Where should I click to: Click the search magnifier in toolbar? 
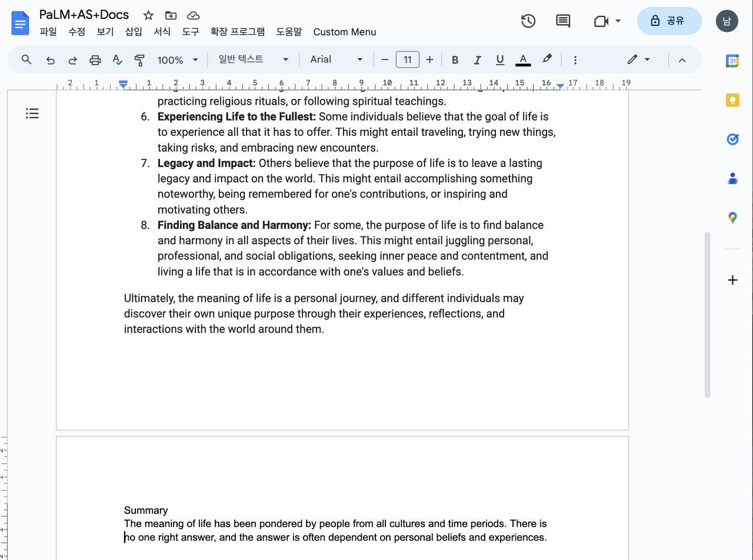(x=26, y=59)
